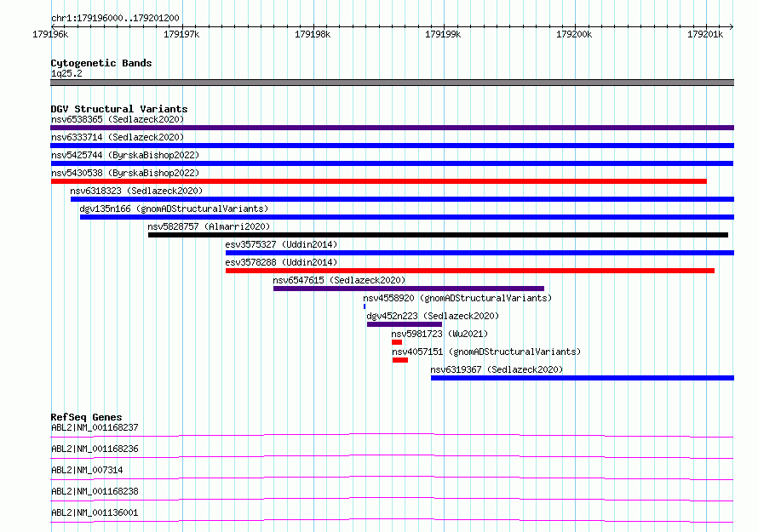
Task: Click the small red nsv4057151 variant bar
Action: coord(400,360)
